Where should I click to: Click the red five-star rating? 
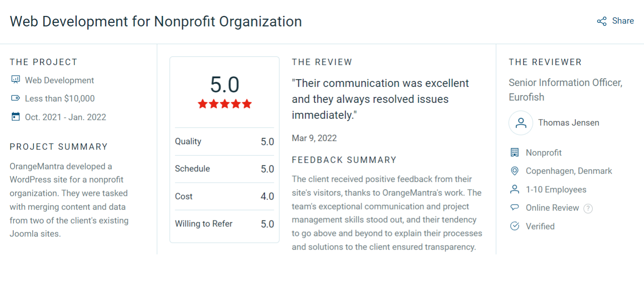coord(225,104)
